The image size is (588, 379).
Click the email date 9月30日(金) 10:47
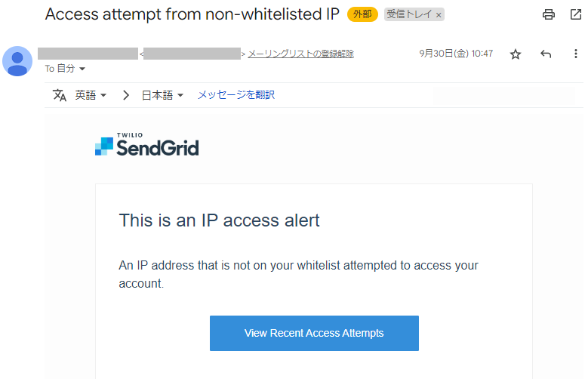(x=456, y=54)
